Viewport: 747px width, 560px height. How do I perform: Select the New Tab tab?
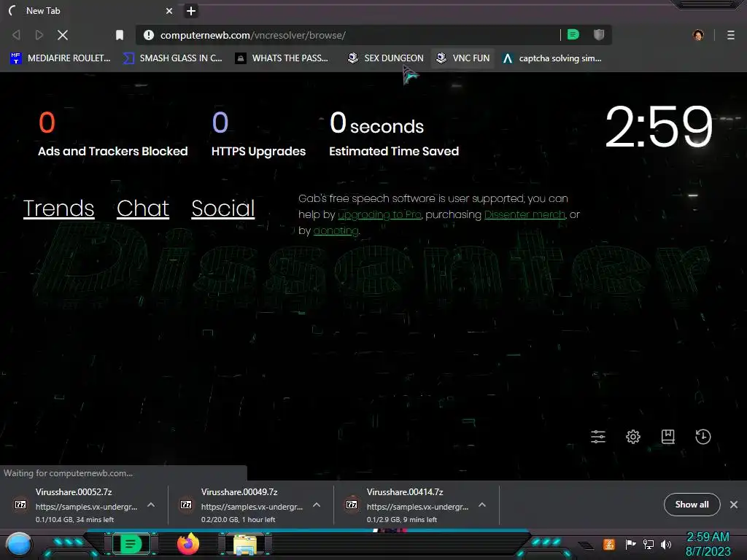90,11
